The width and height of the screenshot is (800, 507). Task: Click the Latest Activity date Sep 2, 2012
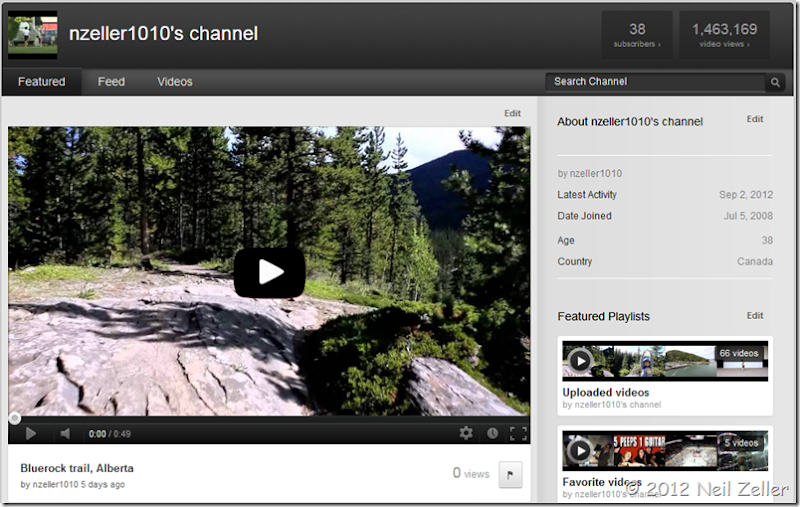coord(746,194)
